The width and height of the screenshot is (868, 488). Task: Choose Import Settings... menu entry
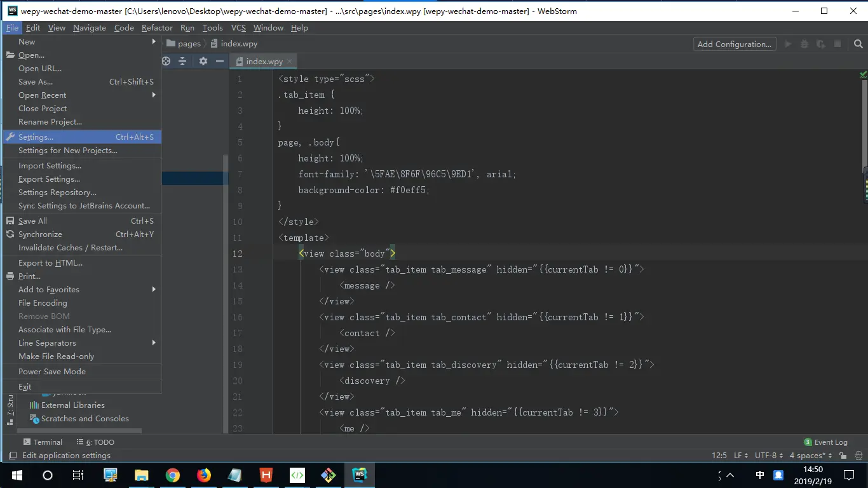82,166
